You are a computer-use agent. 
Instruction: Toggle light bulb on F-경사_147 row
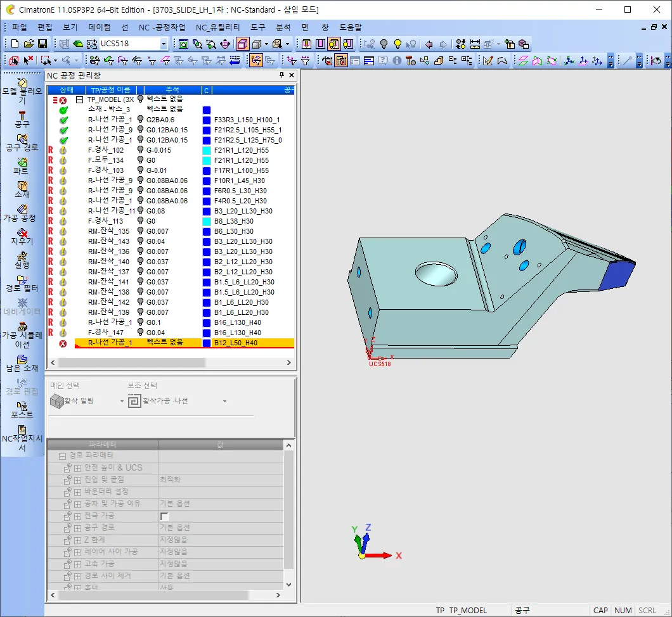[x=140, y=333]
